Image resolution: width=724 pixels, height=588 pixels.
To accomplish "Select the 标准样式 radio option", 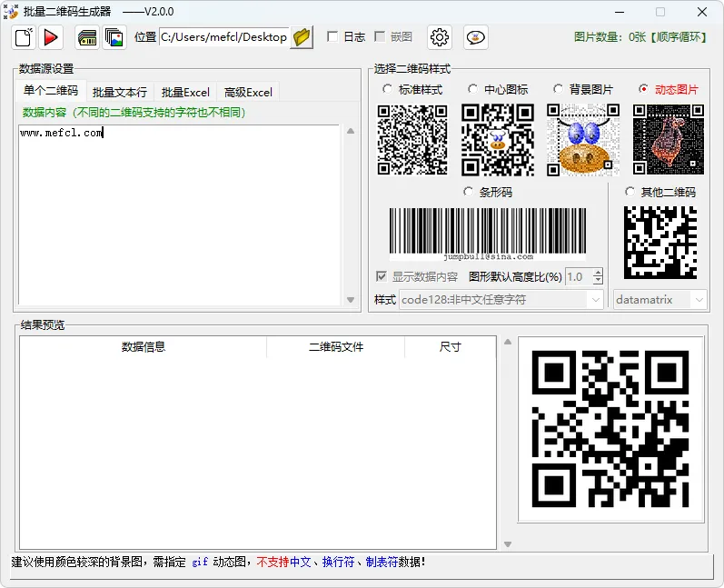I will [387, 89].
